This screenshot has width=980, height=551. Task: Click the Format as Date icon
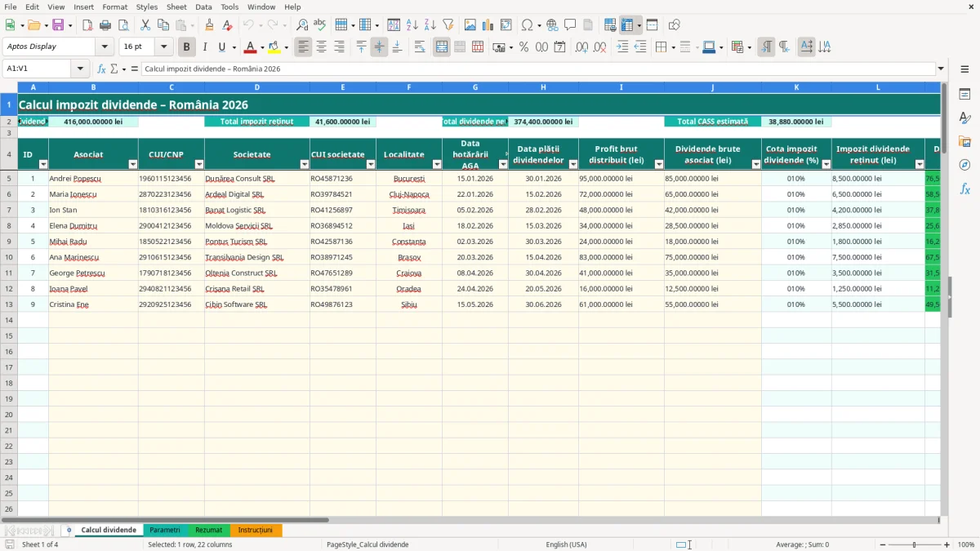click(559, 47)
